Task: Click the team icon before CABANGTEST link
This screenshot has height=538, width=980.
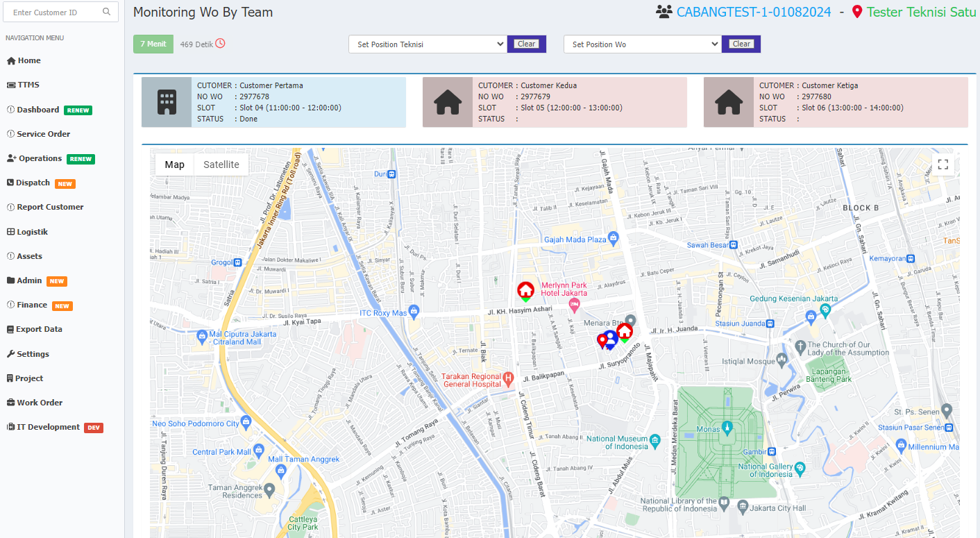Action: point(662,10)
